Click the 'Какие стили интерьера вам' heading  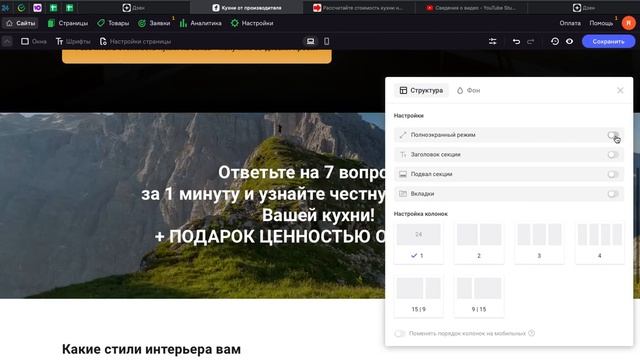point(151,349)
